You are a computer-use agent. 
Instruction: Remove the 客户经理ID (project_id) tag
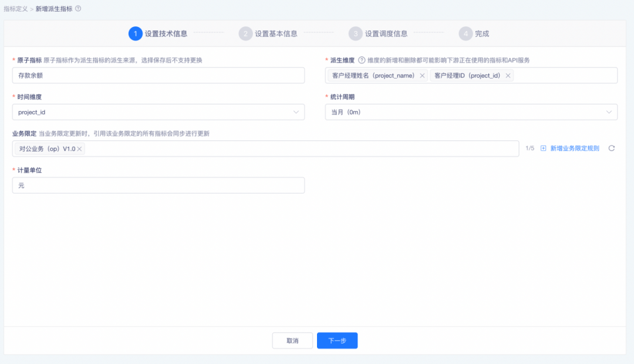click(x=508, y=76)
